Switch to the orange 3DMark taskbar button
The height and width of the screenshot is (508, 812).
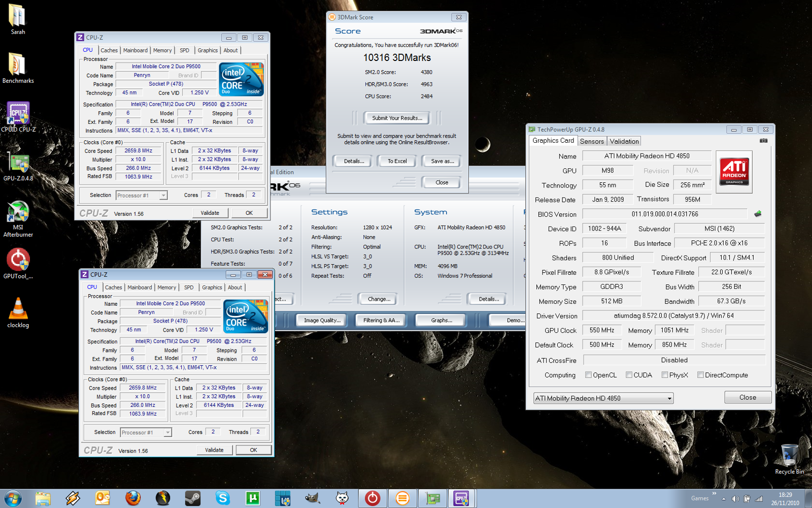click(x=402, y=498)
